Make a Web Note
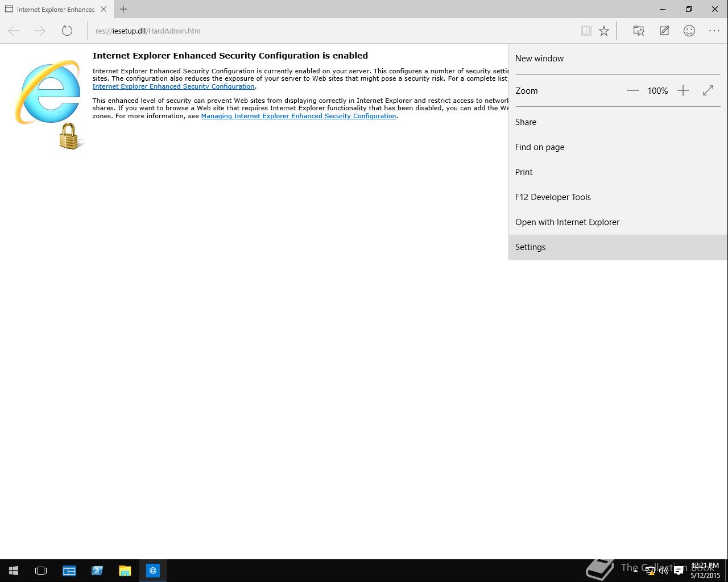This screenshot has height=582, width=728. pyautogui.click(x=664, y=31)
